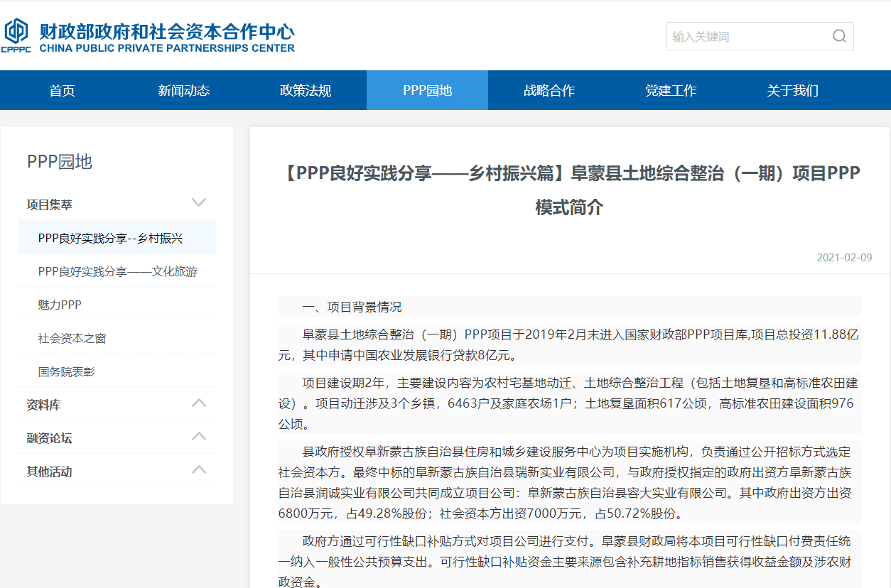Select the PPP园地 navigation tab
The image size is (891, 588).
tap(427, 90)
